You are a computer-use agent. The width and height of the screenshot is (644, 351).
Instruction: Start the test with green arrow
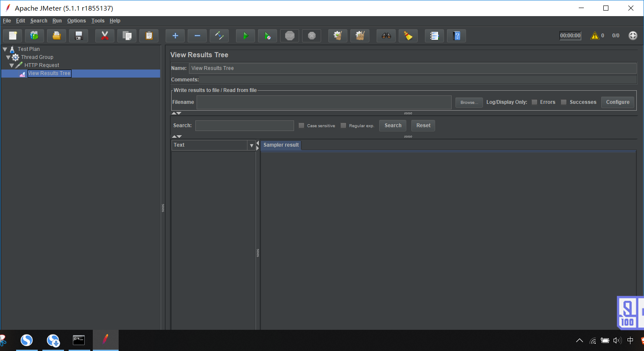245,36
